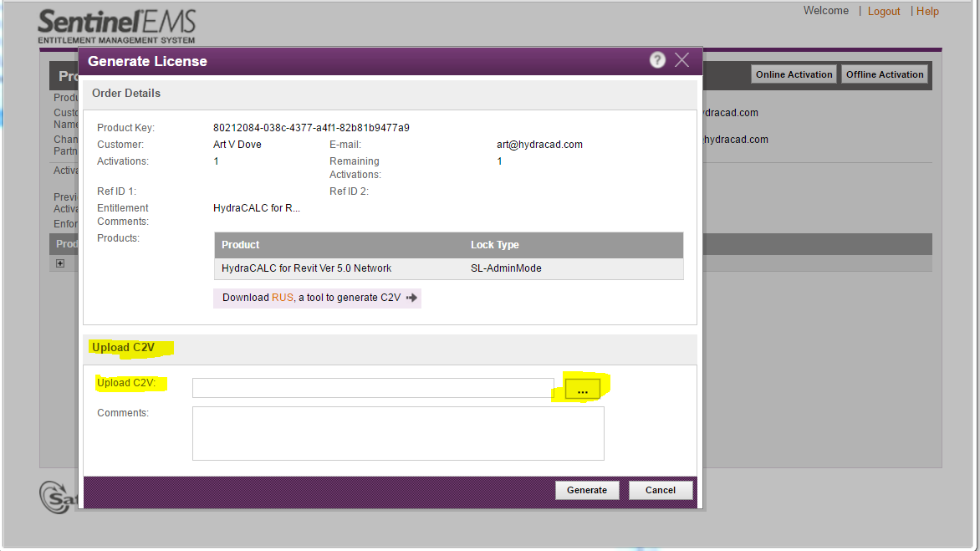Screen dimensions: 980x551
Task: Click the SL-AdminMode lock type cell
Action: (x=506, y=268)
